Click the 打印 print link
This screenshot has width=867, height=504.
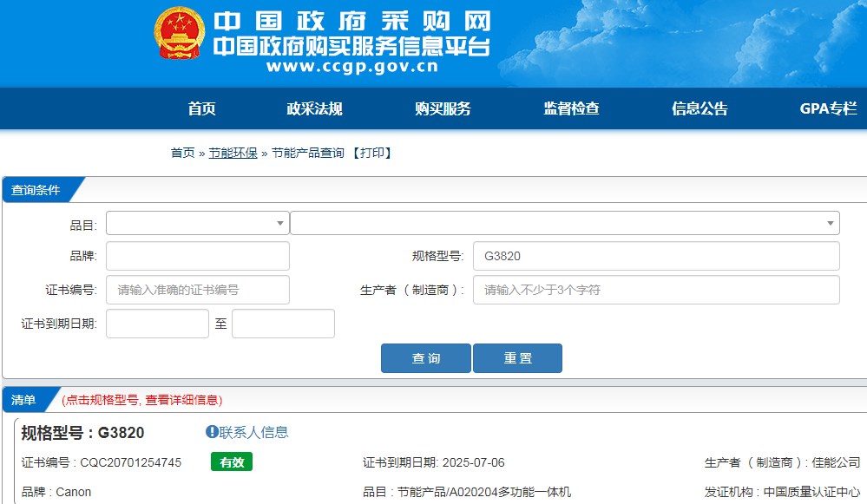[371, 153]
